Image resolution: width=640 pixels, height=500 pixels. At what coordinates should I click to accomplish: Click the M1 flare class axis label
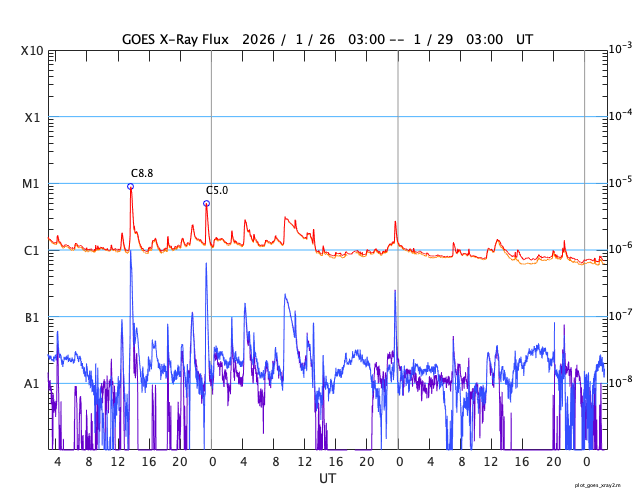coord(31,184)
